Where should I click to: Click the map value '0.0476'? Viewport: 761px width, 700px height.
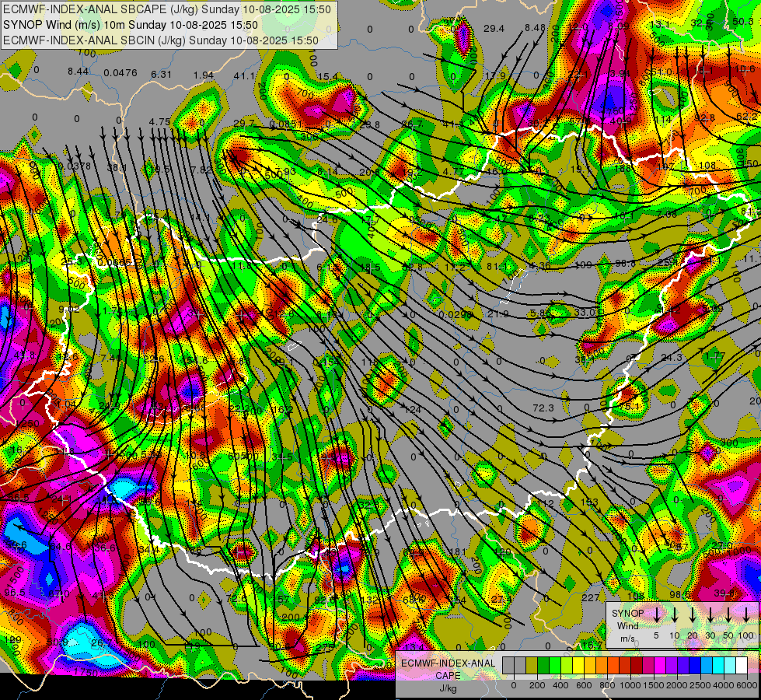tap(120, 73)
